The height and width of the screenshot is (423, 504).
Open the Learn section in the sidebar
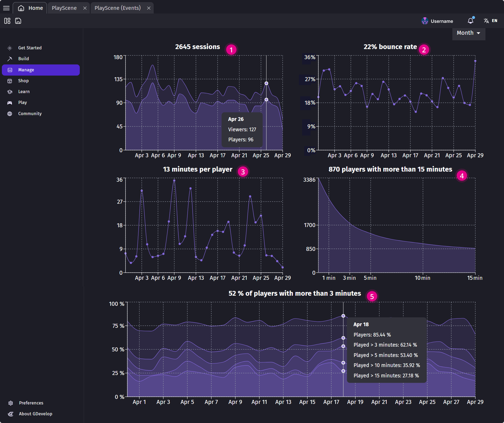pyautogui.click(x=24, y=91)
